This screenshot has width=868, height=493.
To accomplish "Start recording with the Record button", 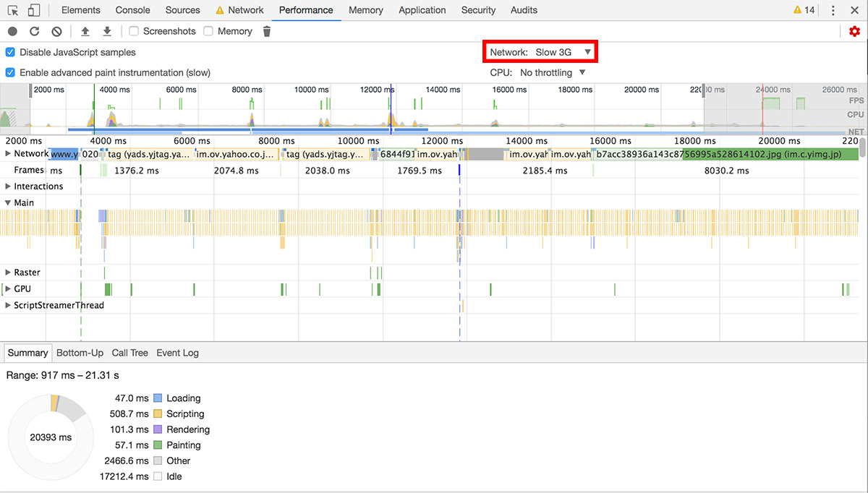I will [x=12, y=31].
